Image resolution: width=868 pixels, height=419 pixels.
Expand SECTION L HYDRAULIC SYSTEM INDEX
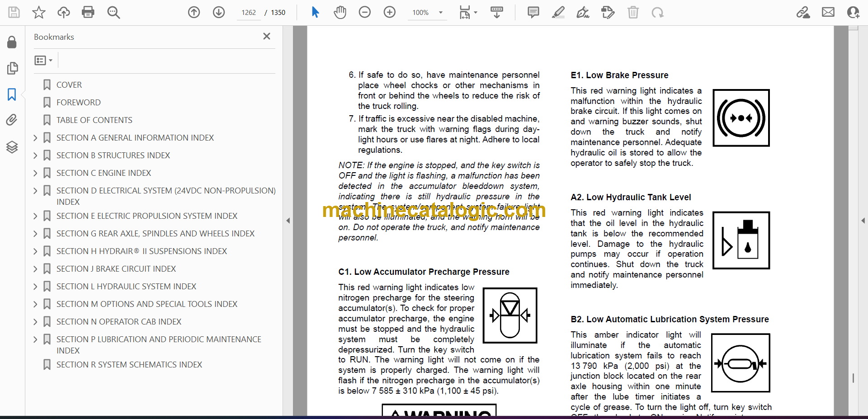click(x=35, y=287)
